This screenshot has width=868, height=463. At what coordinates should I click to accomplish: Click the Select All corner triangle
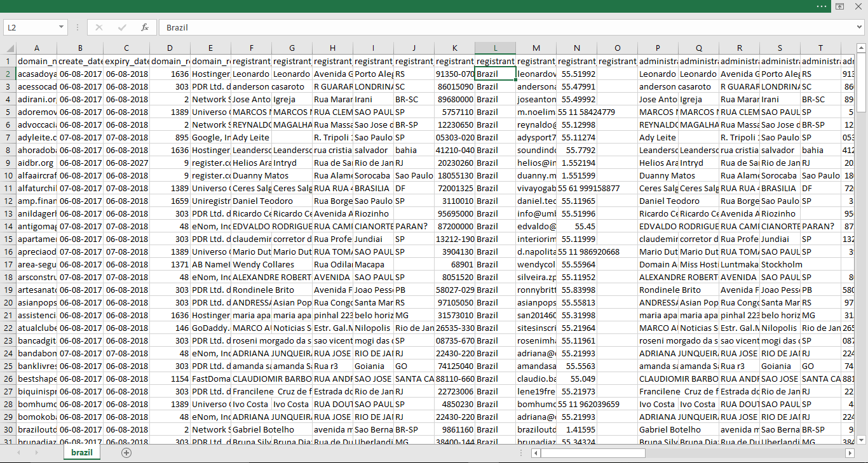click(x=8, y=48)
